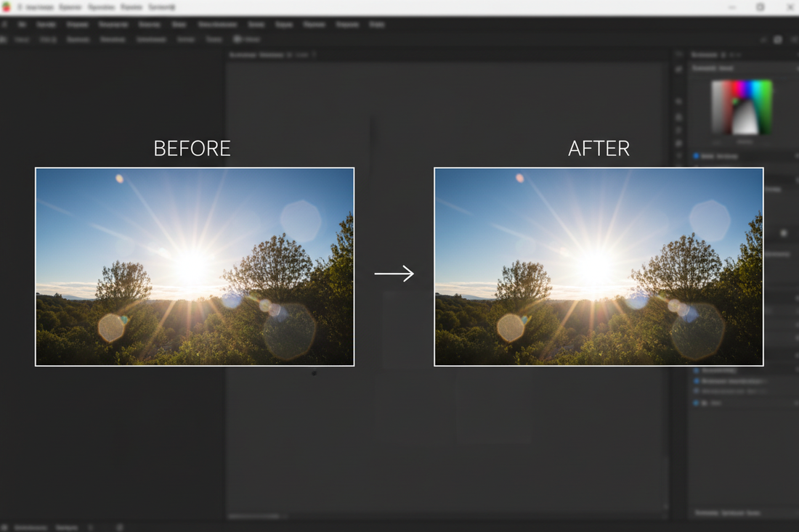Enable the checkbox of the second adjustment layer
Screen dimensions: 799x532
pos(695,380)
